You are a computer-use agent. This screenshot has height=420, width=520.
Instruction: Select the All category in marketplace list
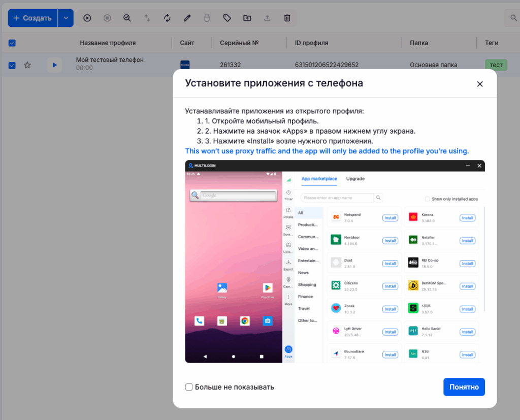[x=308, y=213]
